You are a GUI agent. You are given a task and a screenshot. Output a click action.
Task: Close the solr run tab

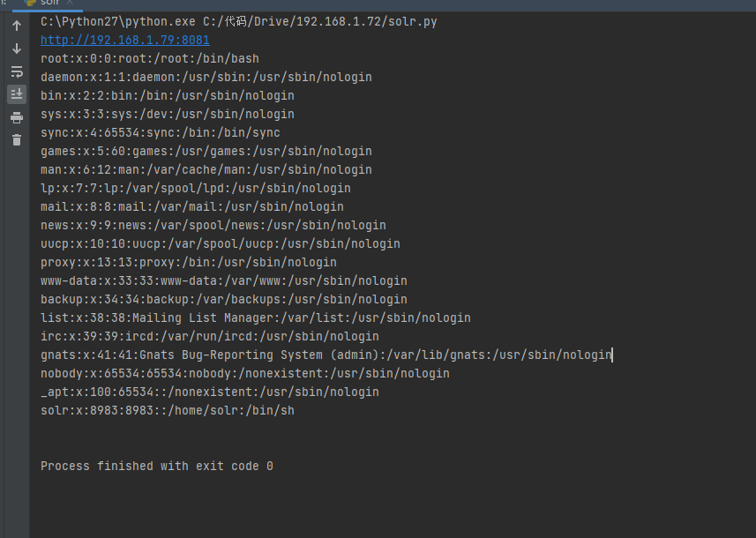click(x=70, y=3)
